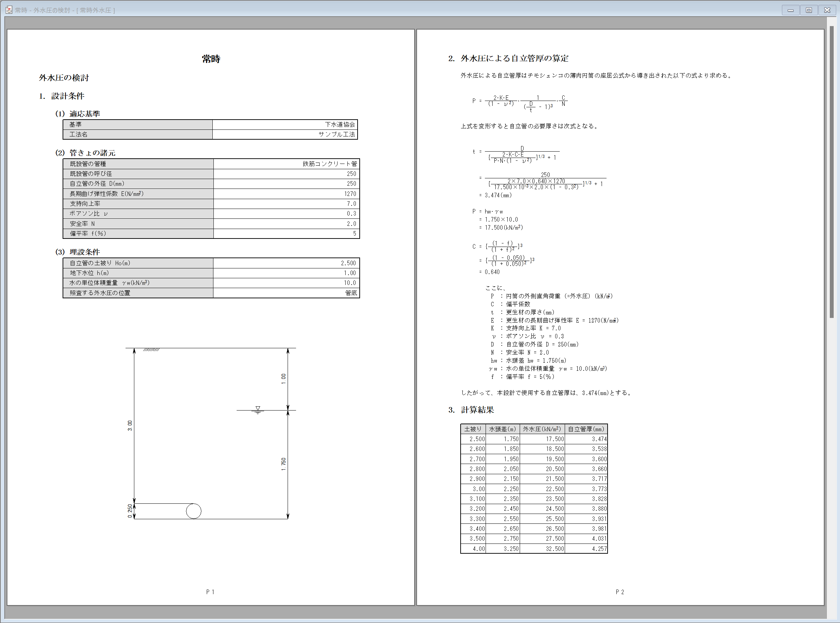Click the 自立管厚(mm) column header
Screen dimensions: 840x623
(586, 429)
